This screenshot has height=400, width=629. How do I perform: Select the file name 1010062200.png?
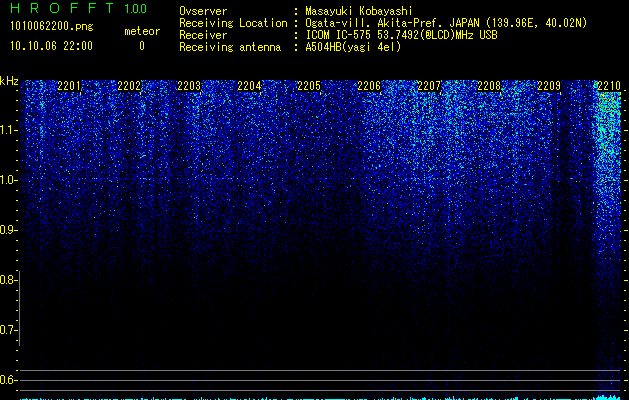click(52, 27)
